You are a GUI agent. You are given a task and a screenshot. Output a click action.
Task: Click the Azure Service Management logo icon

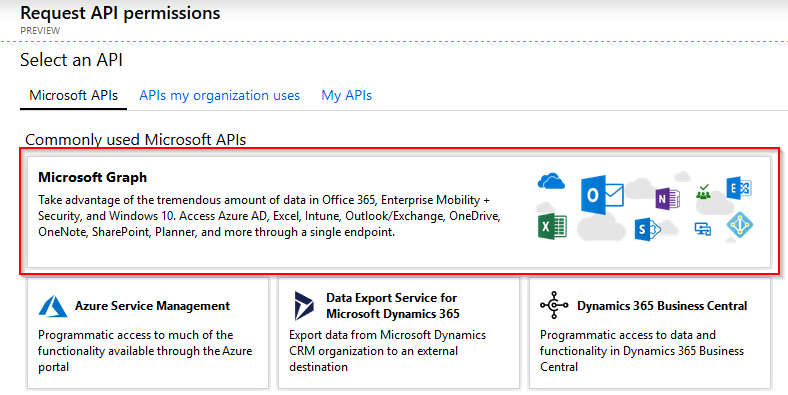(53, 306)
